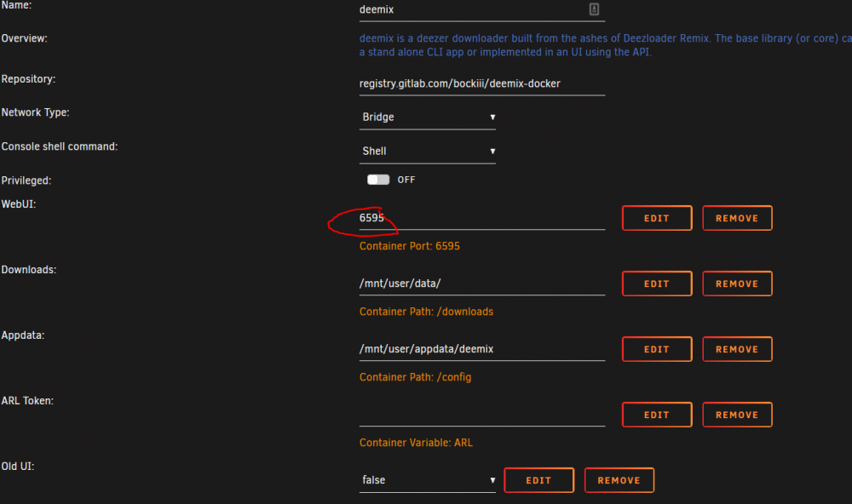The height and width of the screenshot is (504, 852).
Task: Edit the ARL Token variable
Action: coord(657,415)
